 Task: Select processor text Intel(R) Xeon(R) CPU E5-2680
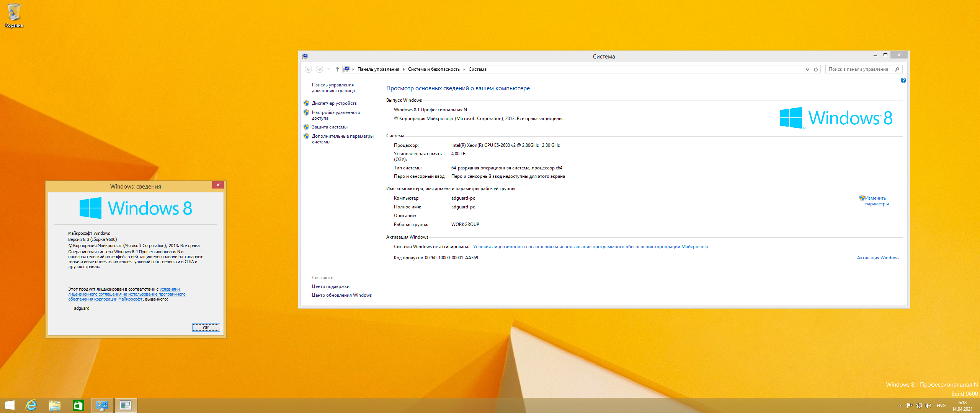tap(505, 145)
